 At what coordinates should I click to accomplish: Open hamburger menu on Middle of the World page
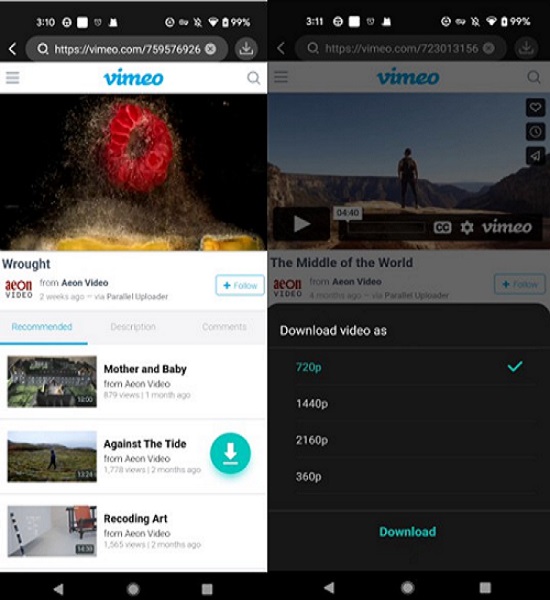click(281, 77)
